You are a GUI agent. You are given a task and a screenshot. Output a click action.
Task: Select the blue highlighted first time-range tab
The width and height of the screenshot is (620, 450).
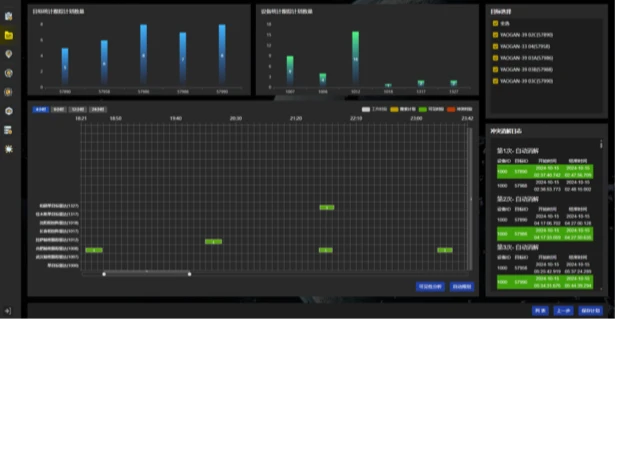pos(40,108)
